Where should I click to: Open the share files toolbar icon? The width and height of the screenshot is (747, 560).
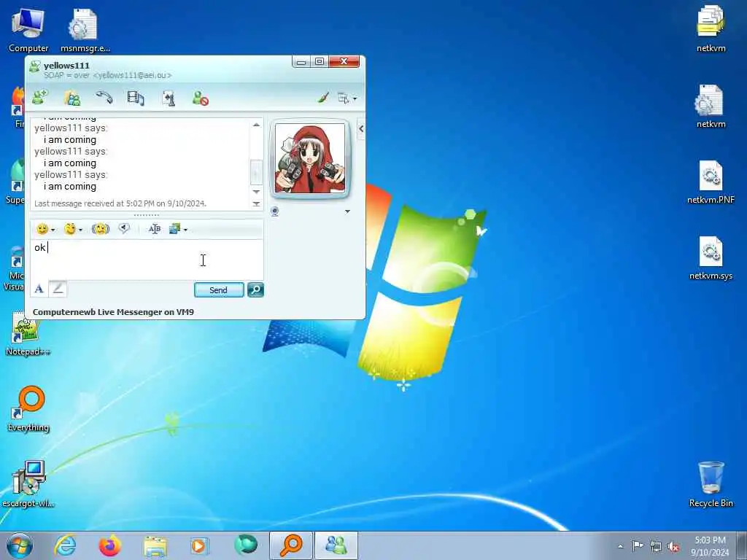(72, 98)
